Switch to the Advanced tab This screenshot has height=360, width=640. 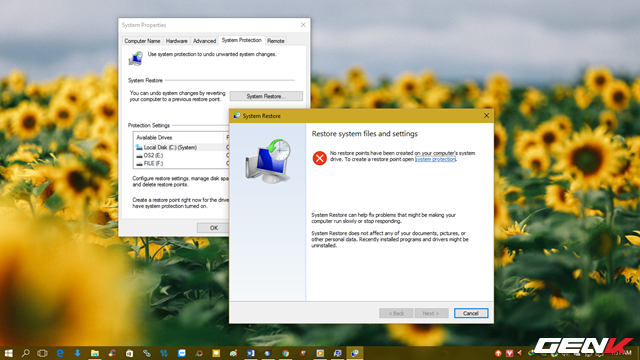(204, 41)
